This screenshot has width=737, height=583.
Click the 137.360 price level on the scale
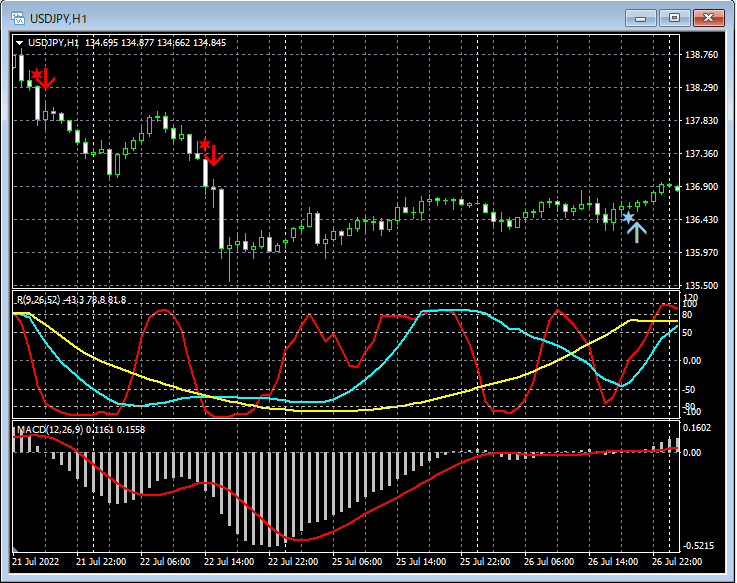701,154
